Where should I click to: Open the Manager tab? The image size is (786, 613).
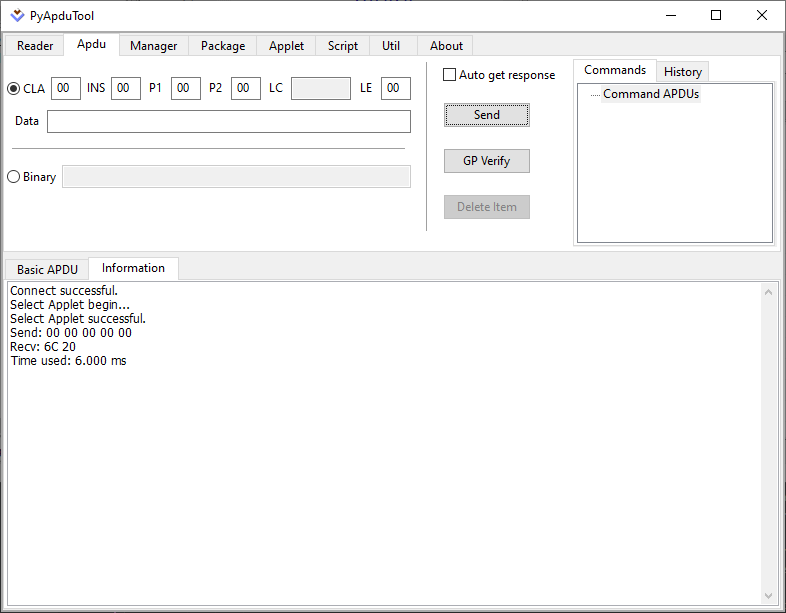coord(153,46)
